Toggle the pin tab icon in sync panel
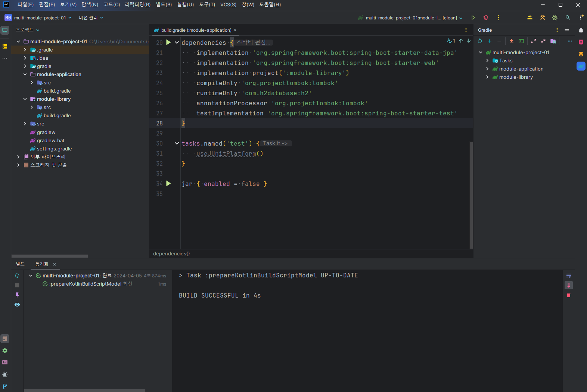 [x=17, y=295]
